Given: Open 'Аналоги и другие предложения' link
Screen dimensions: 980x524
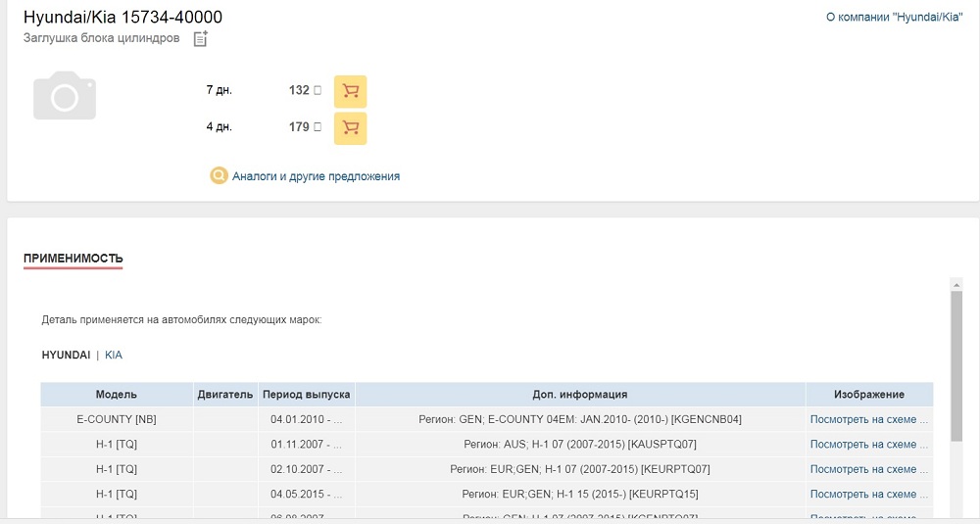Looking at the screenshot, I should tap(316, 176).
